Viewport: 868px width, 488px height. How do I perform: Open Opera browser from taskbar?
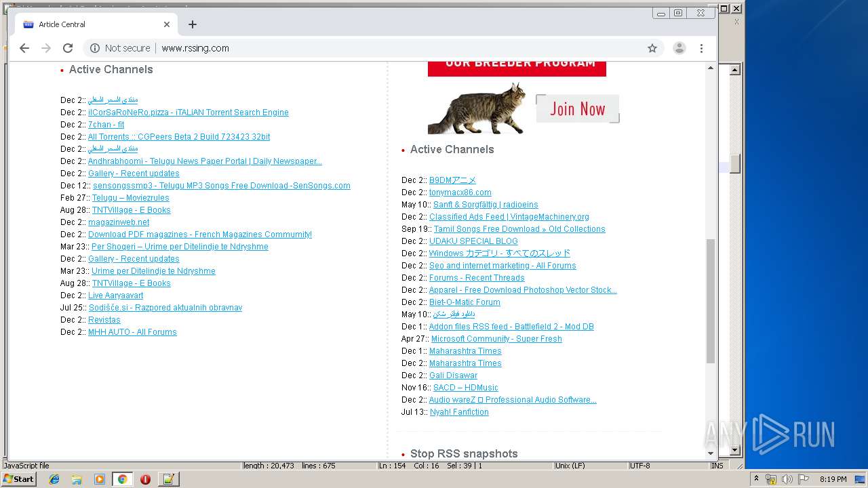click(x=145, y=479)
